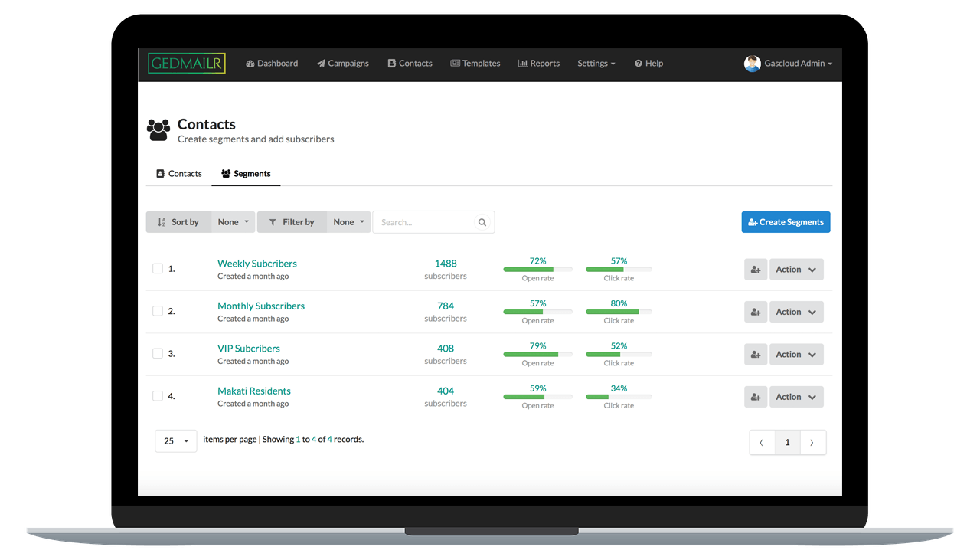Click Makati Residents 59% open rate bar
This screenshot has width=980, height=560.
click(x=537, y=397)
